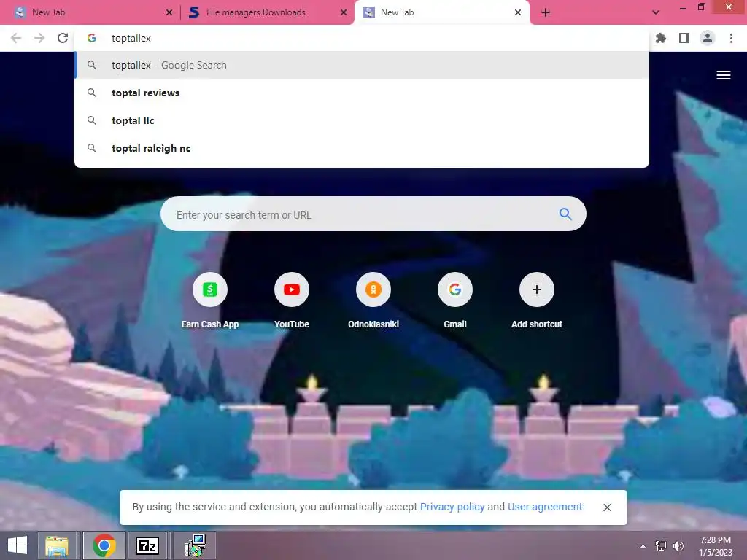Open 7-Zip from taskbar
The image size is (747, 560).
coord(147,545)
